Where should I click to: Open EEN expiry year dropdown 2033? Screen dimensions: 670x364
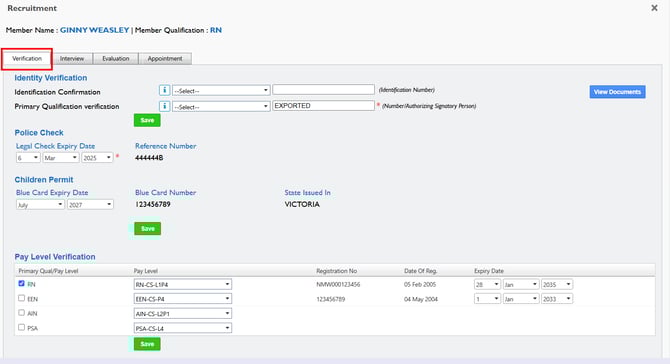click(x=557, y=299)
